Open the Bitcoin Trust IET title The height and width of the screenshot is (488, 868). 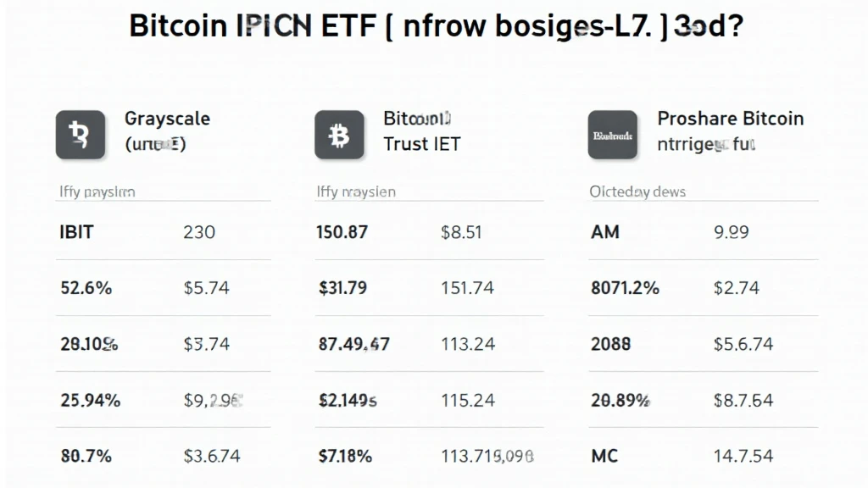pos(421,130)
